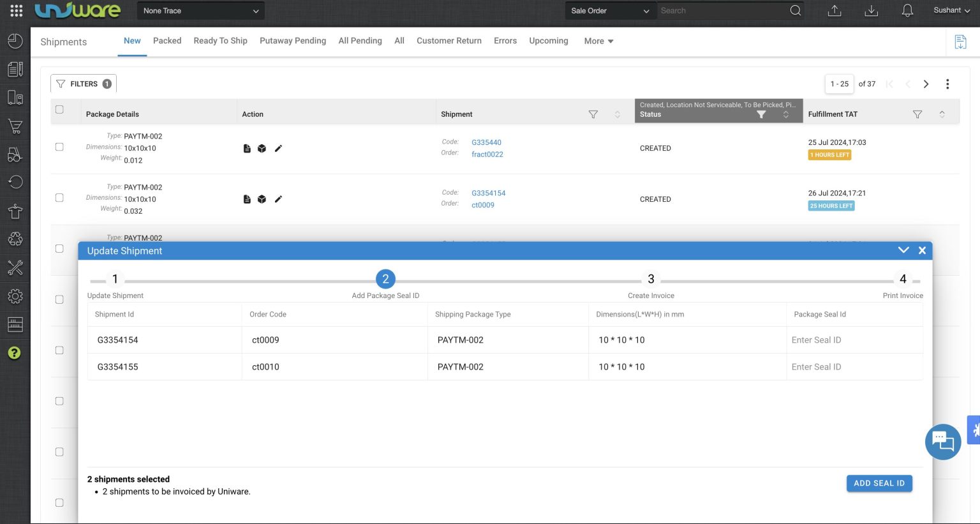Sort by Fulfillment TAT column
The height and width of the screenshot is (524, 980).
click(x=942, y=114)
